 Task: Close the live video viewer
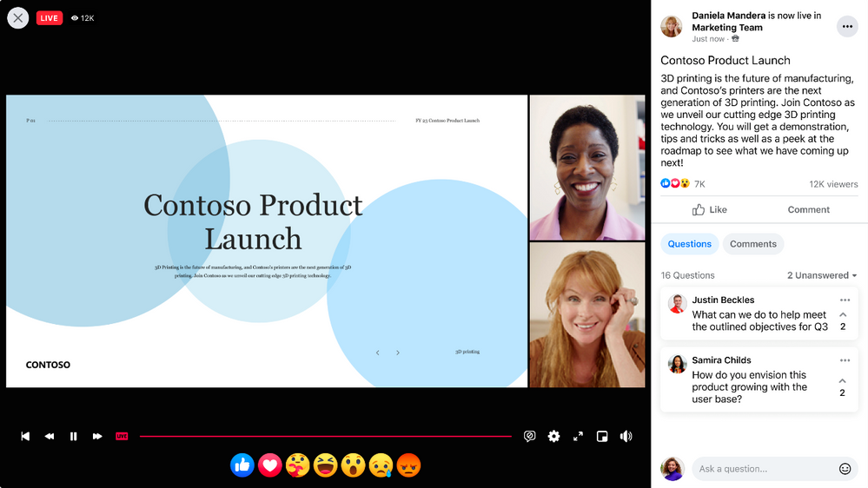[x=17, y=17]
